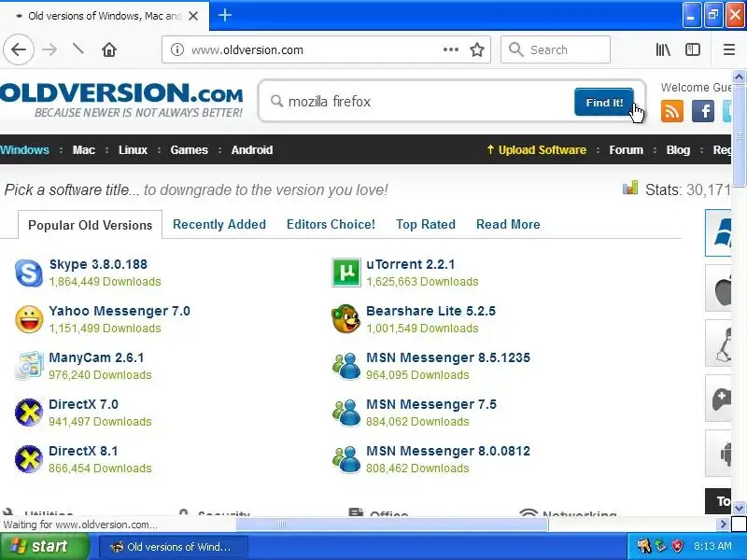Bookmark this page with the star
The image size is (747, 560).
(x=477, y=49)
